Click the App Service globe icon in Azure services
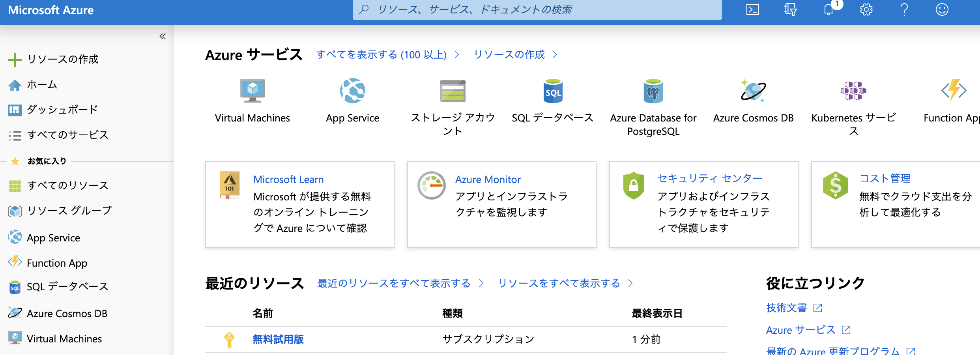Viewport: 980px width, 355px height. [353, 91]
